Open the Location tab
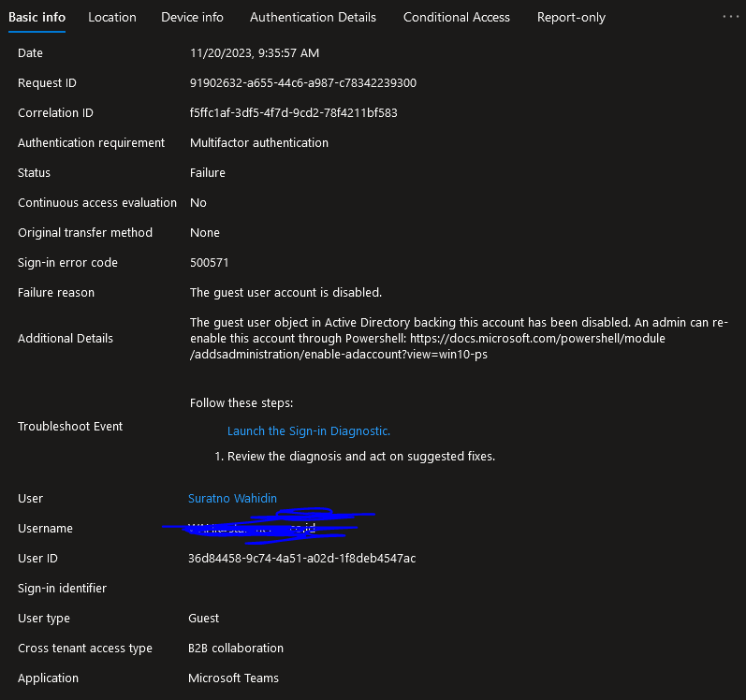Image resolution: width=746 pixels, height=700 pixels. 112,17
